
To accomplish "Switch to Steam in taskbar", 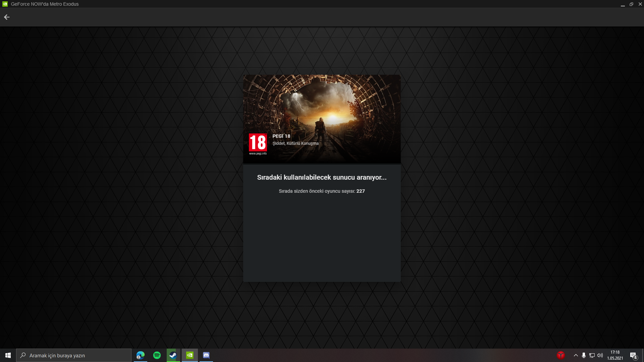I will [x=173, y=355].
